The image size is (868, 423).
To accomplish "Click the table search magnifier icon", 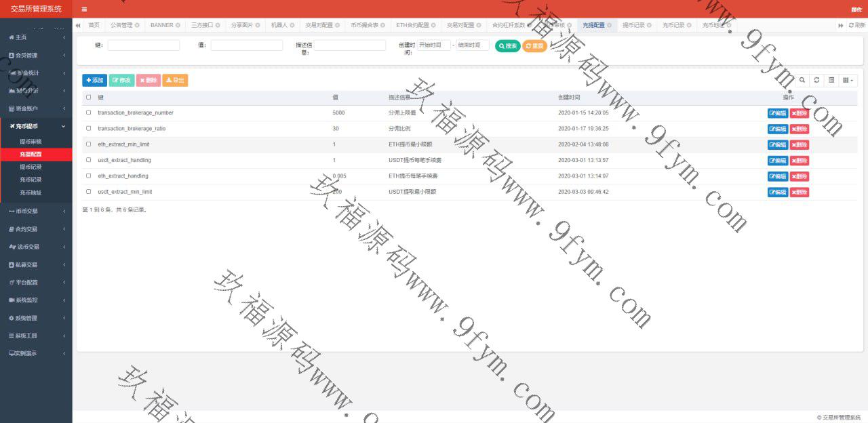I will point(802,80).
